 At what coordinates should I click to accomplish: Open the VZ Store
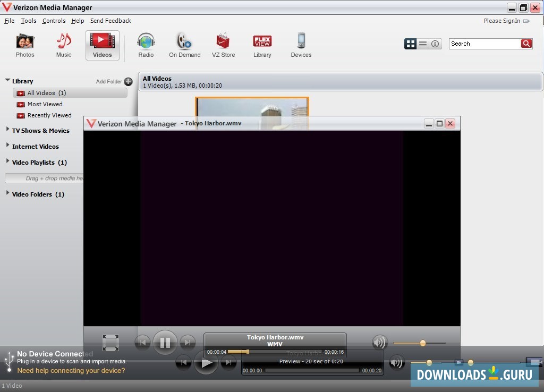tap(223, 45)
